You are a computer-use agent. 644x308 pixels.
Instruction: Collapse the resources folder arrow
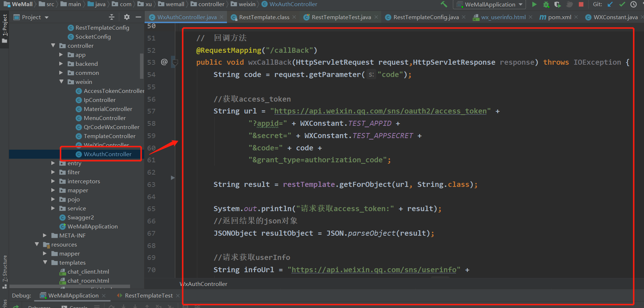pyautogui.click(x=37, y=244)
